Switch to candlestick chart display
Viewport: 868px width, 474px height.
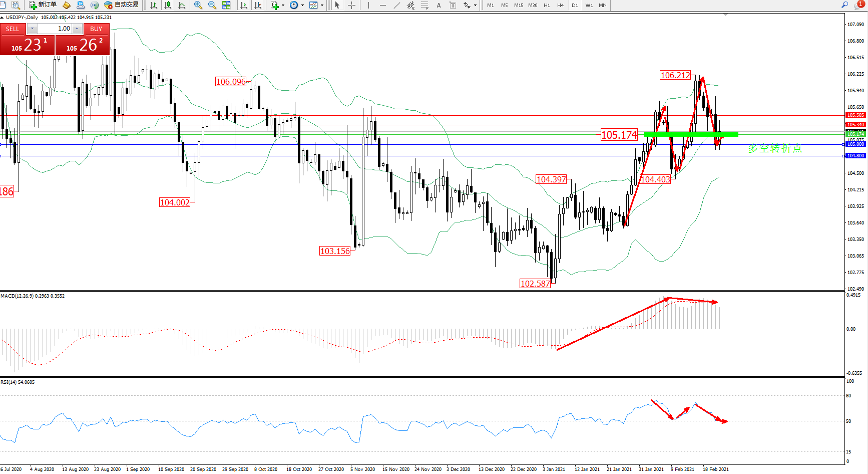(x=168, y=5)
